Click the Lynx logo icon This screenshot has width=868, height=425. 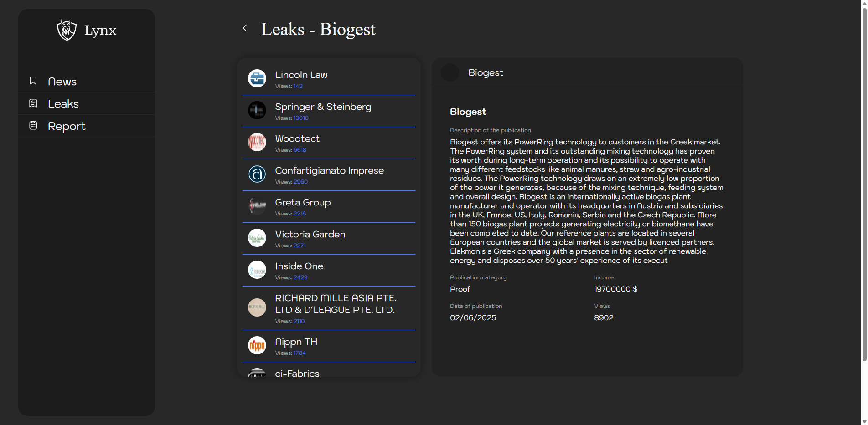point(67,30)
